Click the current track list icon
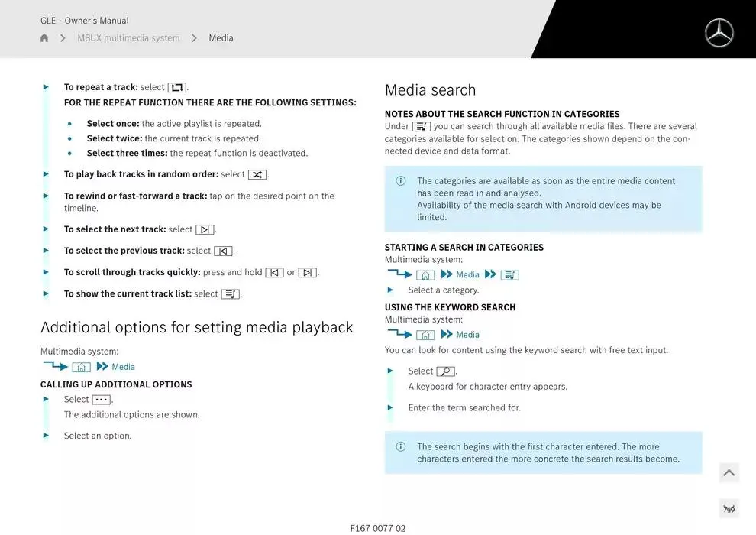The image size is (756, 535). 230,294
